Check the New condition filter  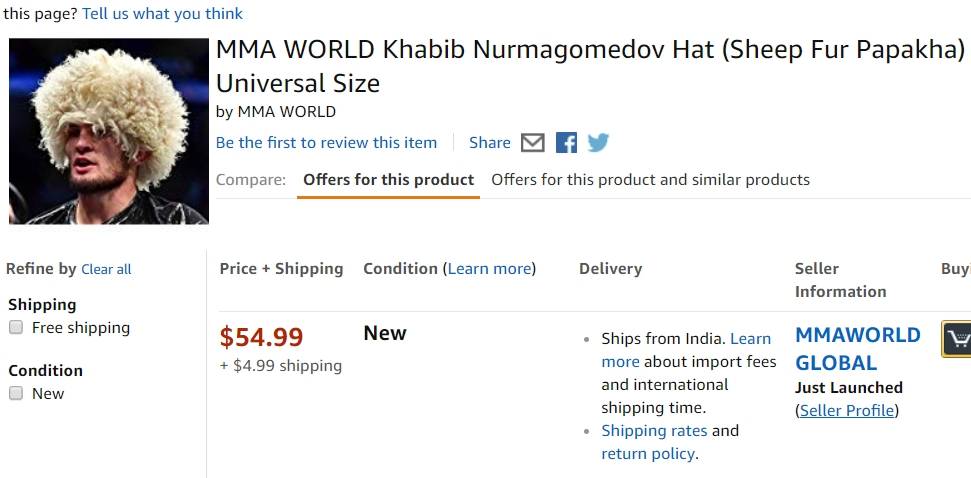point(16,394)
